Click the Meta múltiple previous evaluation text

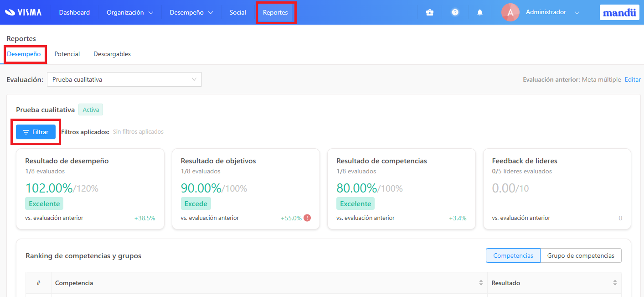pyautogui.click(x=601, y=79)
